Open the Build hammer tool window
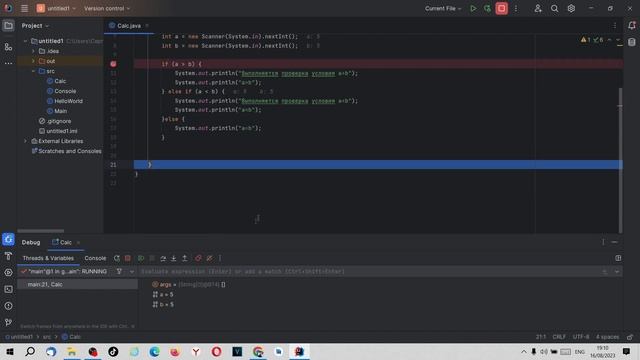The width and height of the screenshot is (640, 360). pyautogui.click(x=8, y=256)
